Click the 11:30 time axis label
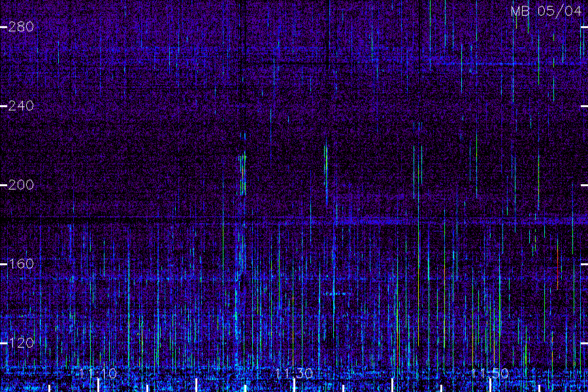The image size is (588, 392). (294, 373)
